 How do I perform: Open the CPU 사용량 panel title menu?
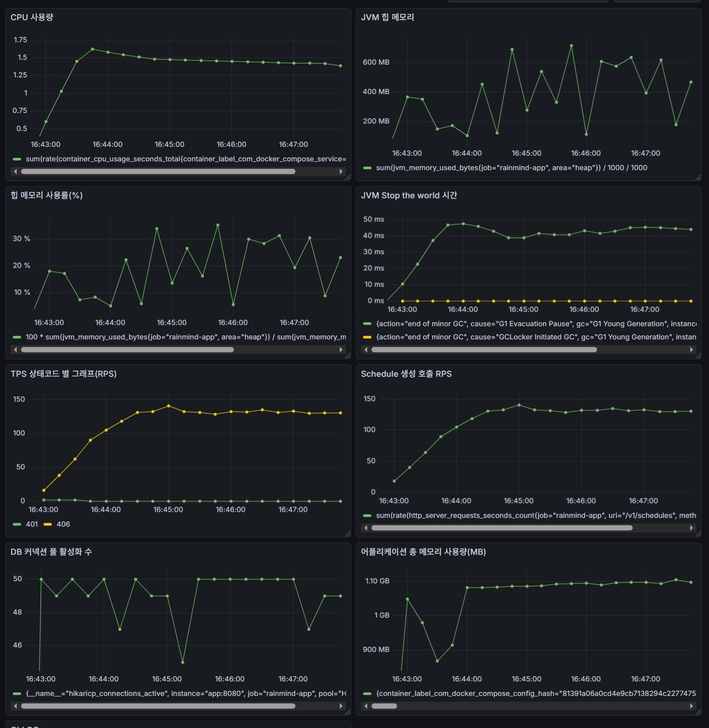coord(32,17)
